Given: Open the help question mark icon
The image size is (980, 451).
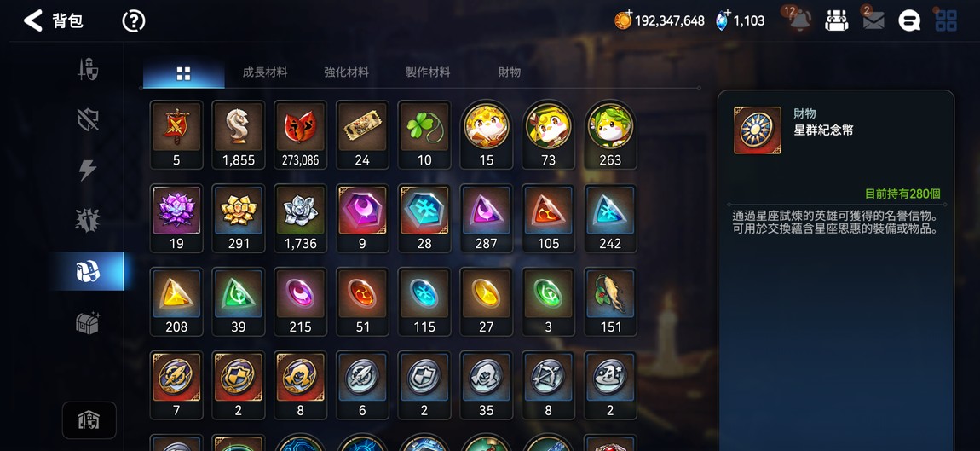Looking at the screenshot, I should [x=133, y=21].
